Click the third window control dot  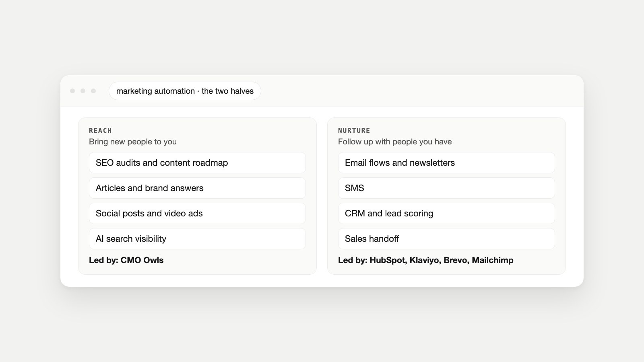[93, 91]
